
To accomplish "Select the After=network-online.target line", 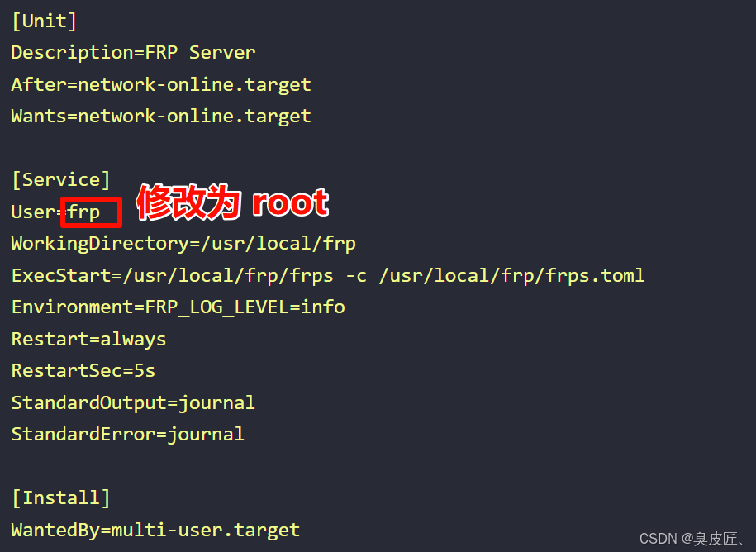I will (x=161, y=85).
